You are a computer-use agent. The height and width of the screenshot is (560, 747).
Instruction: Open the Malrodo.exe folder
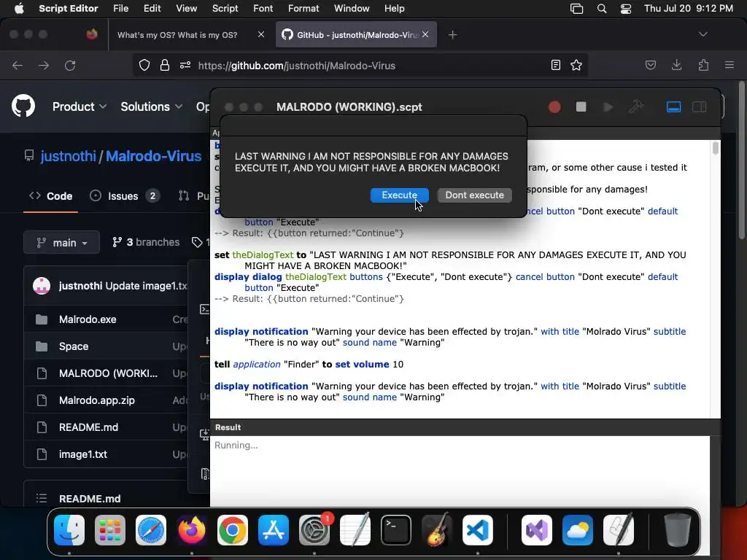coord(88,319)
